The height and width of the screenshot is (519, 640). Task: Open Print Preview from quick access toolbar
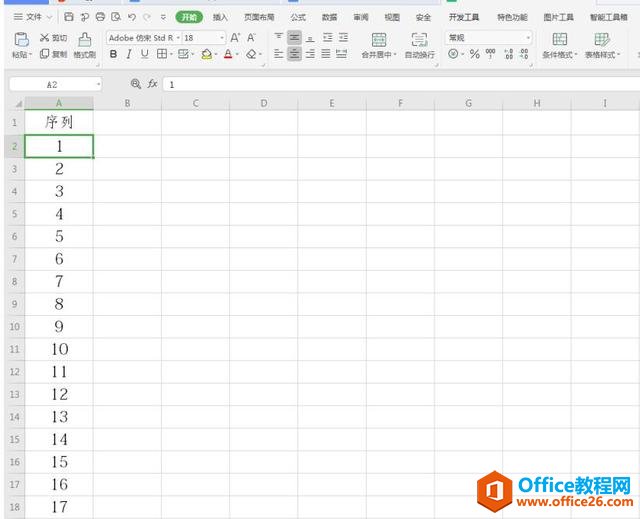point(116,17)
